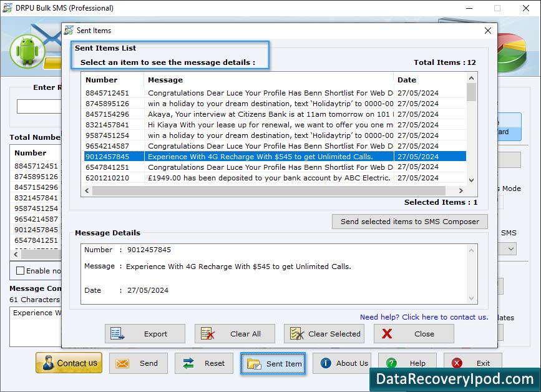Select the Akaya Citizens Bank interview row
541x392 pixels.
click(x=275, y=114)
